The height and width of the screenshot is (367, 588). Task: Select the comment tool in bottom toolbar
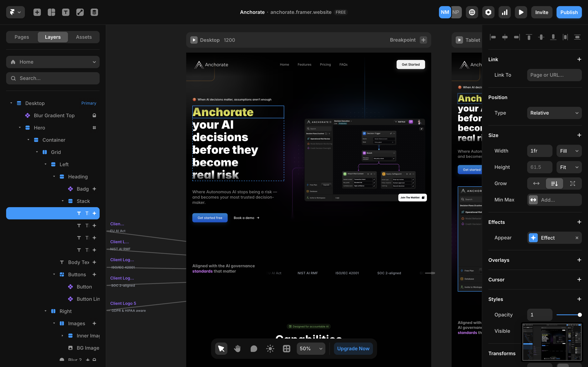(254, 349)
